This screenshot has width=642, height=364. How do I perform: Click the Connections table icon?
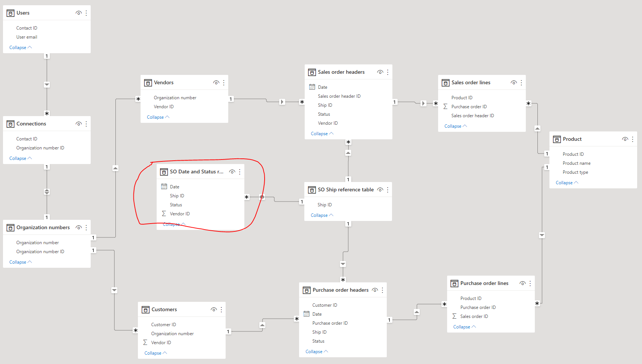coord(10,124)
